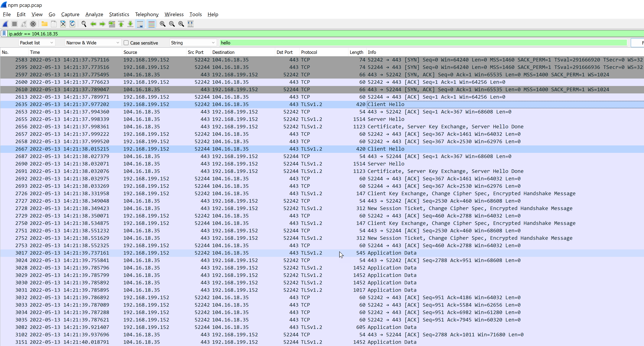This screenshot has width=644, height=346.
Task: Open the Packet list search-in dropdown
Action: (37, 43)
